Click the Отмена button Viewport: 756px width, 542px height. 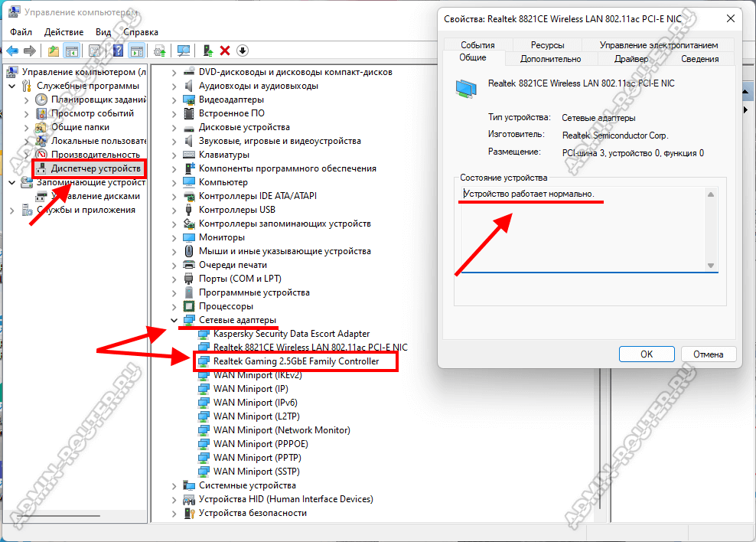(x=708, y=354)
